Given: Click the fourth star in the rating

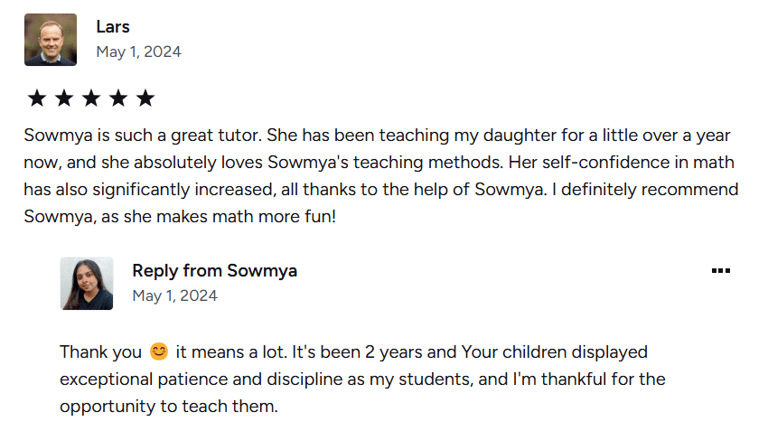Looking at the screenshot, I should click(118, 98).
